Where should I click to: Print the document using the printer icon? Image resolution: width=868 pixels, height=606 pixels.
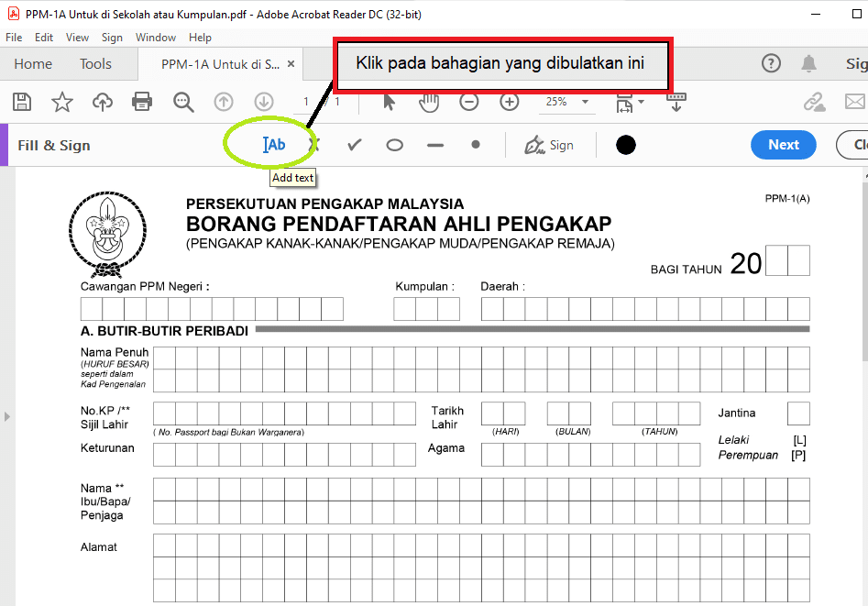[x=142, y=102]
